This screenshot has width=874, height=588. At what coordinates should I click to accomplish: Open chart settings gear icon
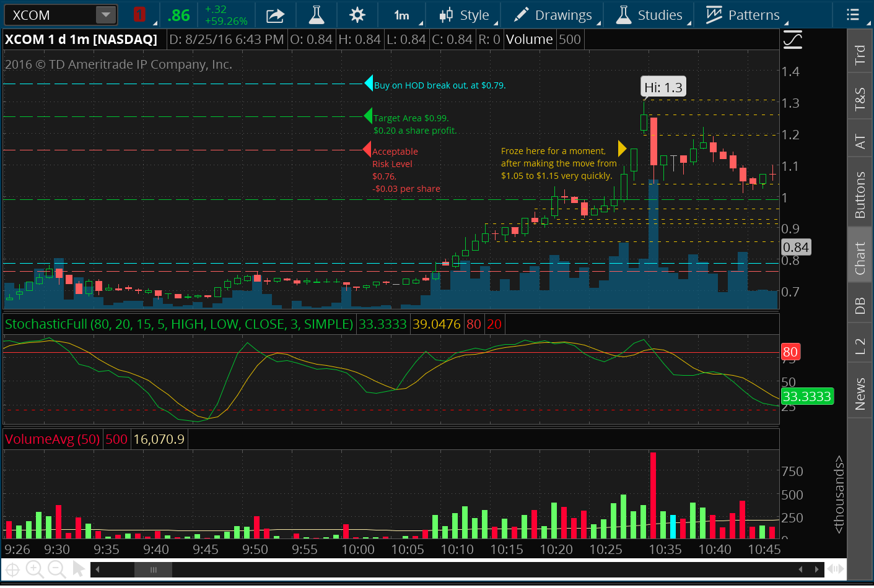[357, 15]
